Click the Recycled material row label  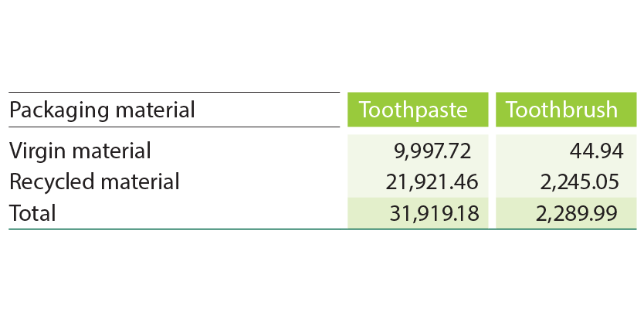click(x=94, y=182)
